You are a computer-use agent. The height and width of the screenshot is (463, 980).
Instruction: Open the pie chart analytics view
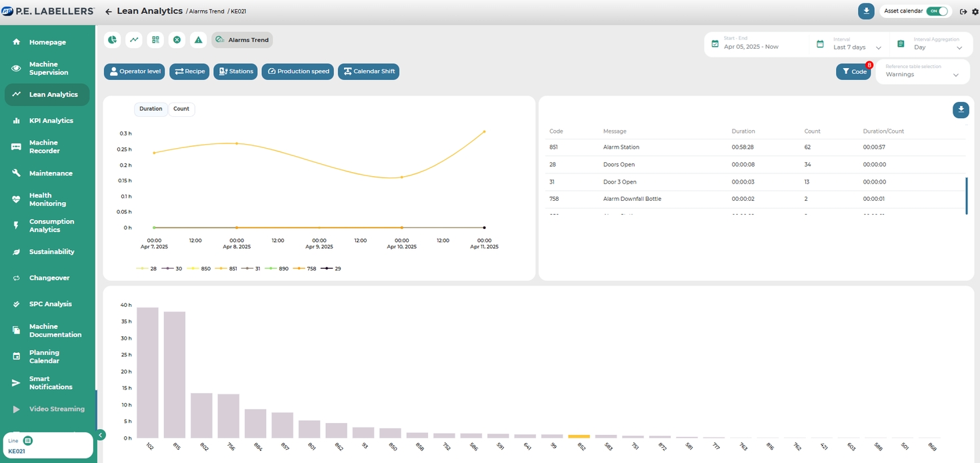[x=113, y=40]
